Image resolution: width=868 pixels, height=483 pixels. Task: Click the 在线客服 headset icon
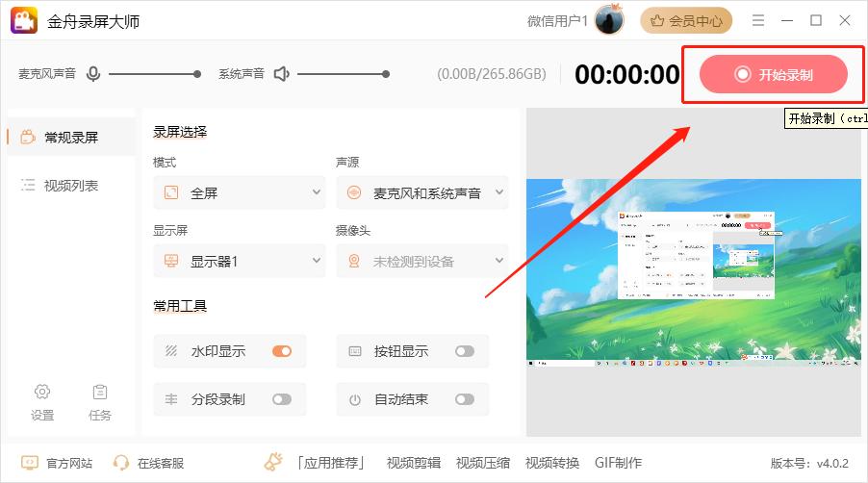tap(120, 463)
